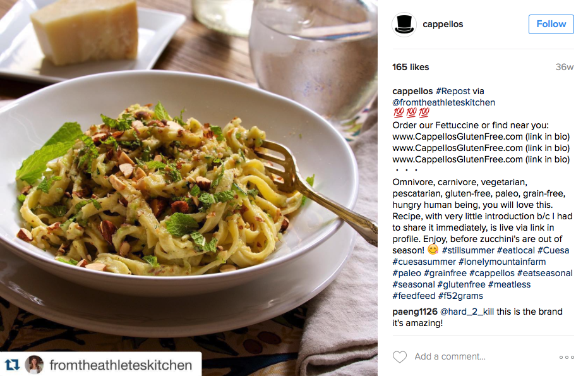Click the fromtheathleteskitchen small avatar on photo

33,365
